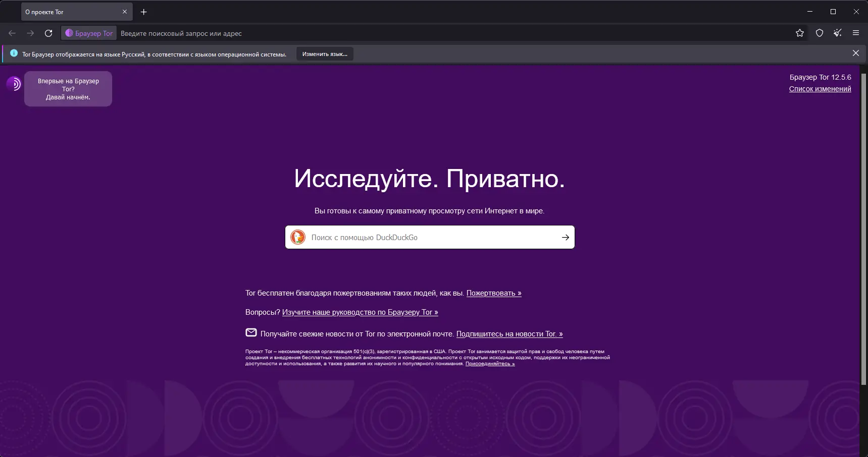Screen dimensions: 868x457
Task: Maximize the browser window
Action: [833, 12]
